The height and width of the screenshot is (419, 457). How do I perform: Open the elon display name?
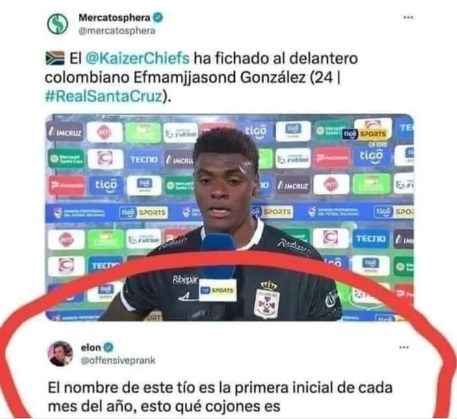pos(91,347)
